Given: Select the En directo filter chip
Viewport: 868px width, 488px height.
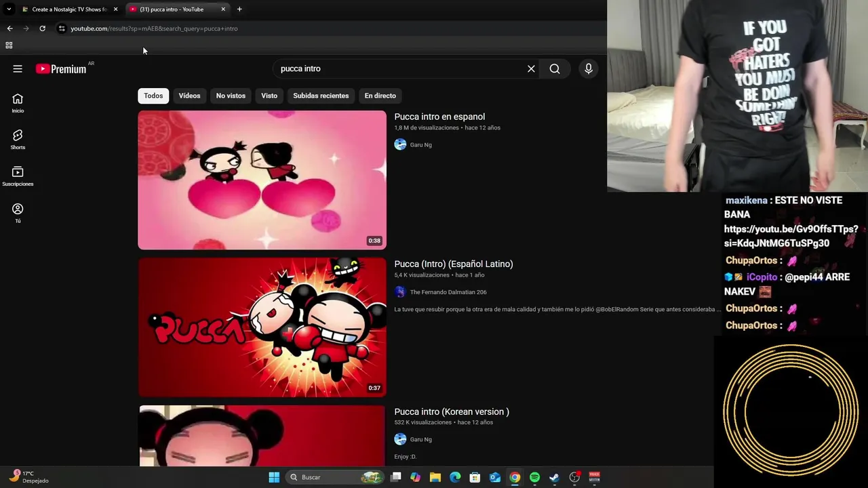Looking at the screenshot, I should 380,96.
